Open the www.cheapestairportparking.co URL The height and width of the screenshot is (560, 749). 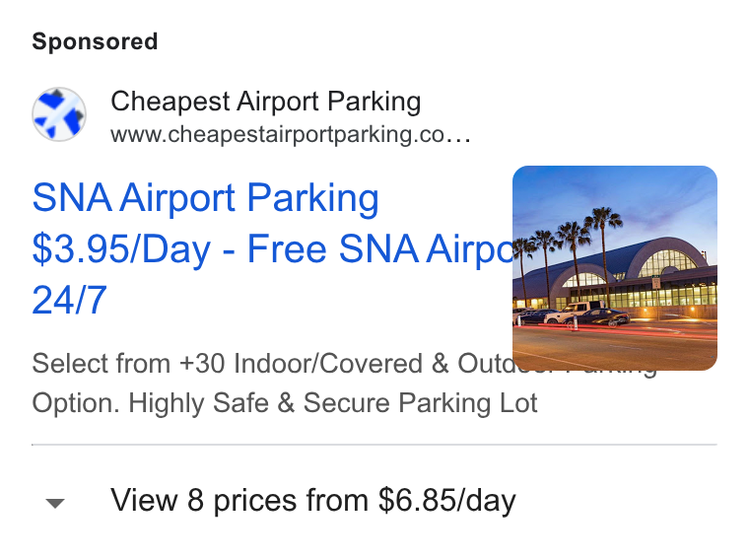[x=291, y=134]
